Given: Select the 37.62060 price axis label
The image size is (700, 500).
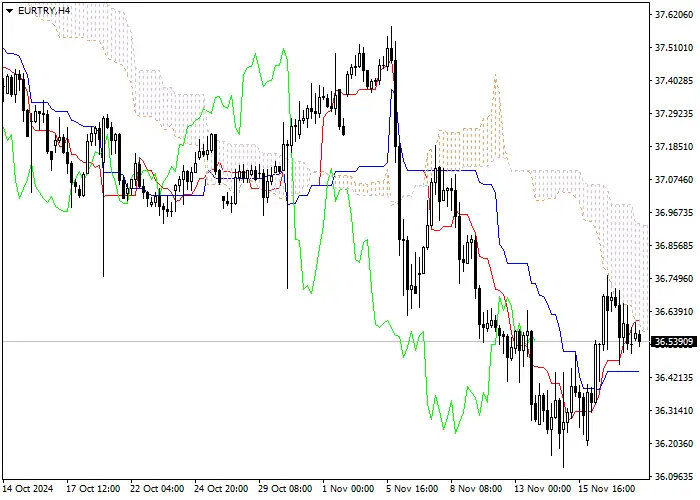Looking at the screenshot, I should click(x=674, y=15).
